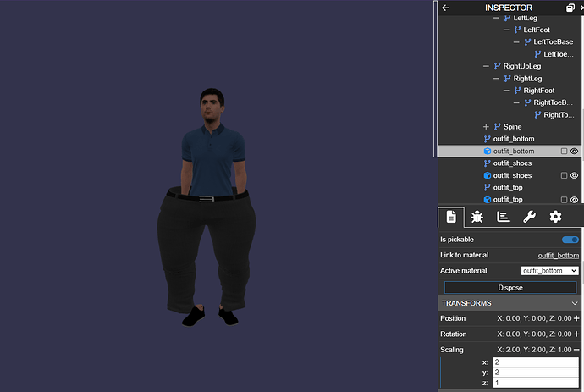Expand the Position vector with the plus
The height and width of the screenshot is (392, 584).
pyautogui.click(x=576, y=318)
